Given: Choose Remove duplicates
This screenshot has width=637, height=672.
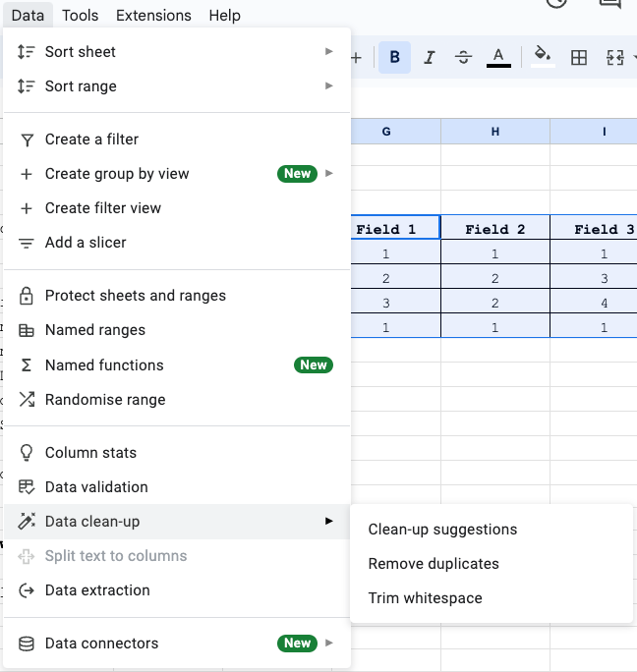Looking at the screenshot, I should [492, 564].
